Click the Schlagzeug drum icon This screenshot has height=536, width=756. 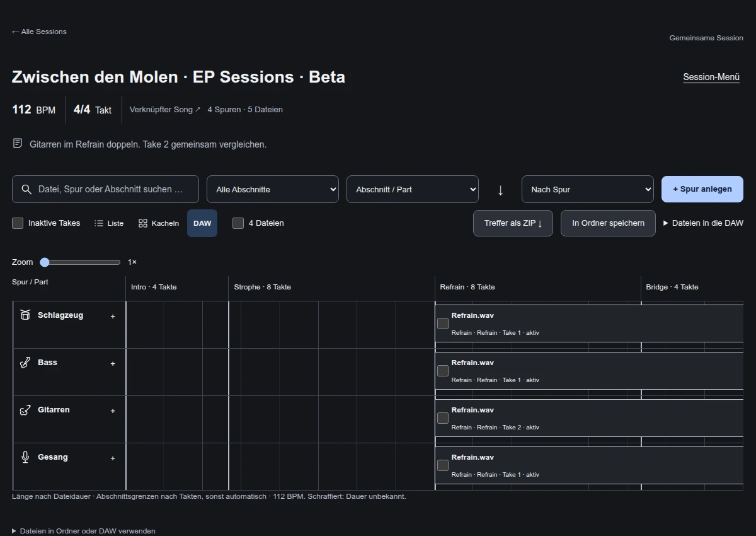click(x=25, y=315)
